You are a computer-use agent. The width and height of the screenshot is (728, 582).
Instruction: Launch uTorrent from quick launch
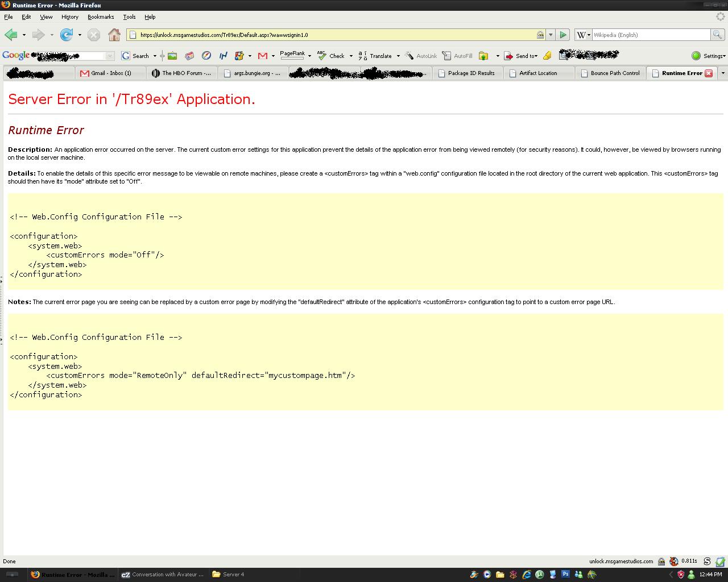(x=539, y=575)
